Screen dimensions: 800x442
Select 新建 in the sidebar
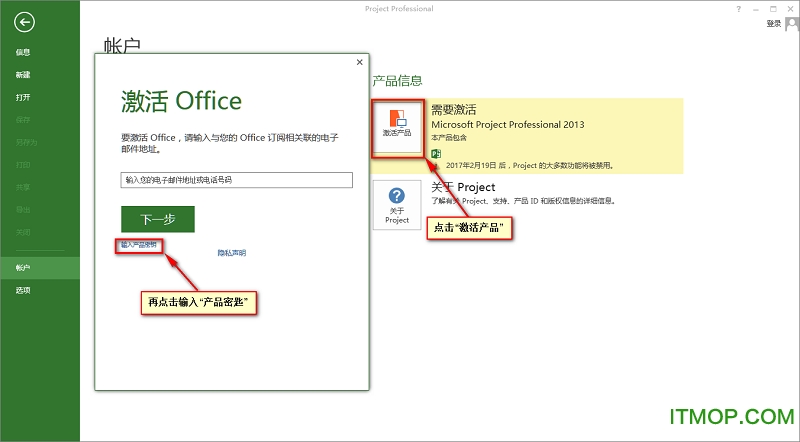click(x=23, y=75)
